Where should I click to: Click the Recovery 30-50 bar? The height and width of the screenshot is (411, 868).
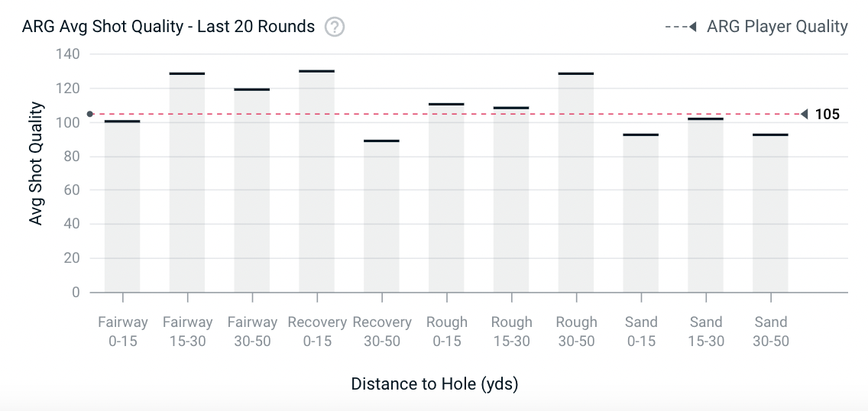[x=381, y=218]
